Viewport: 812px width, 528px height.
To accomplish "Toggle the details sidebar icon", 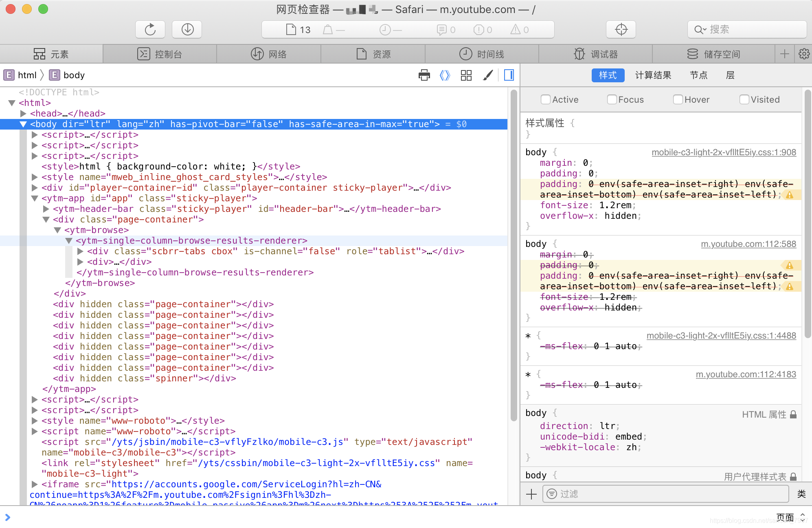I will (x=509, y=75).
